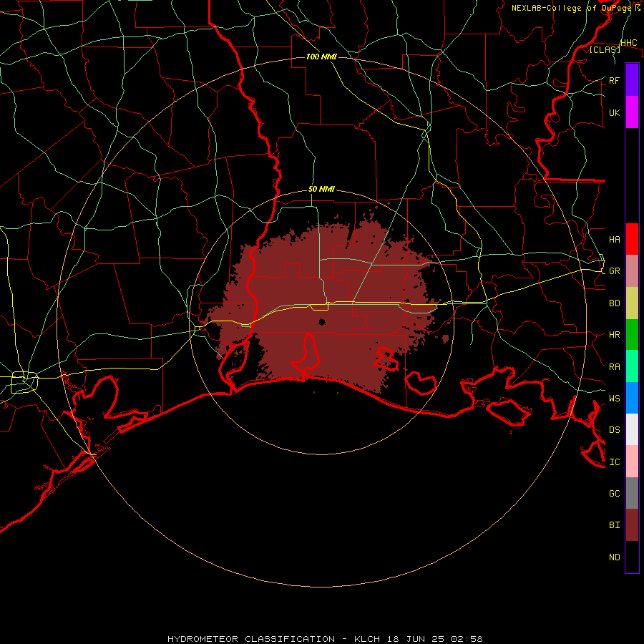Click the WS blue legend swatch
The height and width of the screenshot is (644, 644).
click(x=632, y=398)
